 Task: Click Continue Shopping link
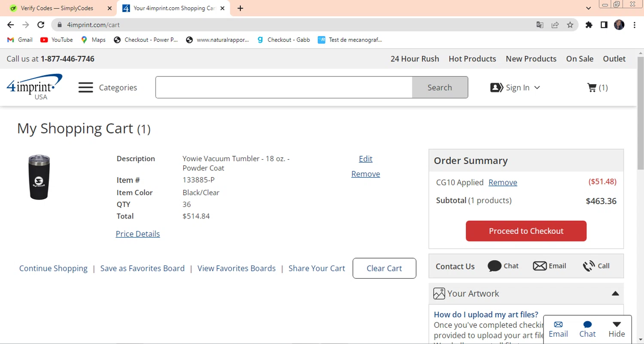[53, 268]
